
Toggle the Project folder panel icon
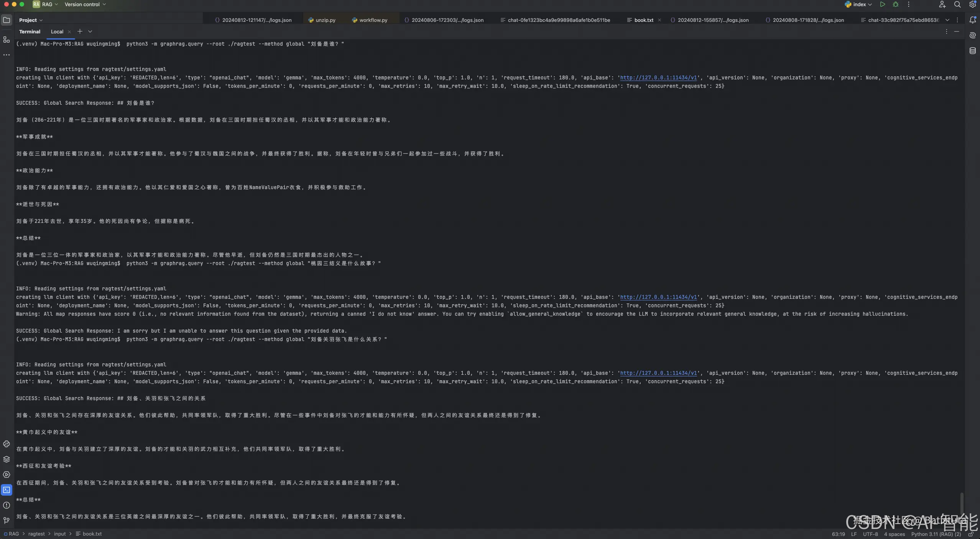7,20
